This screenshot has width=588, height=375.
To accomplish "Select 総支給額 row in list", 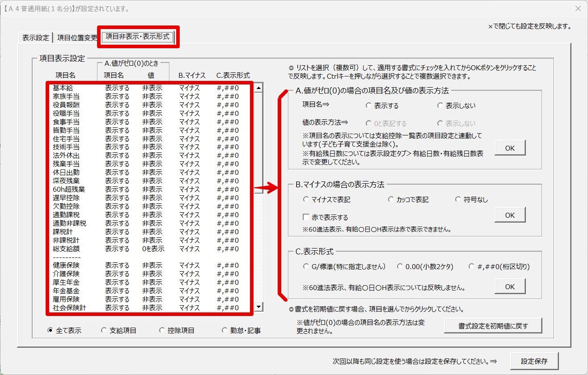I will point(151,249).
